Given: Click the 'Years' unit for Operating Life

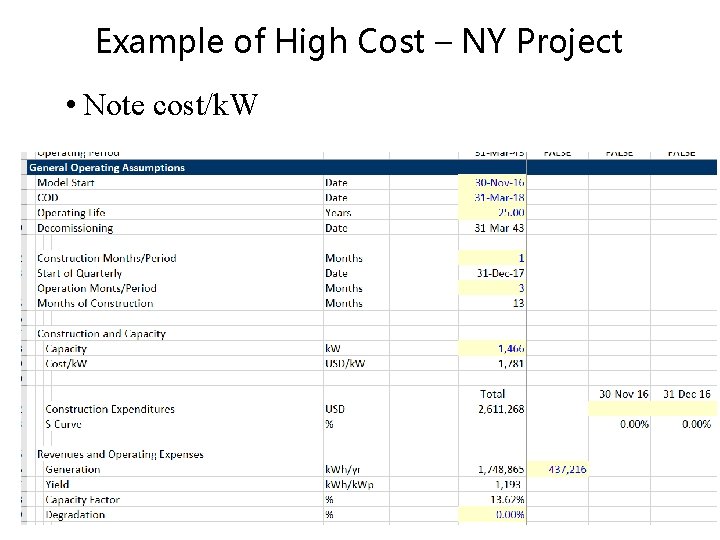Looking at the screenshot, I should (338, 213).
